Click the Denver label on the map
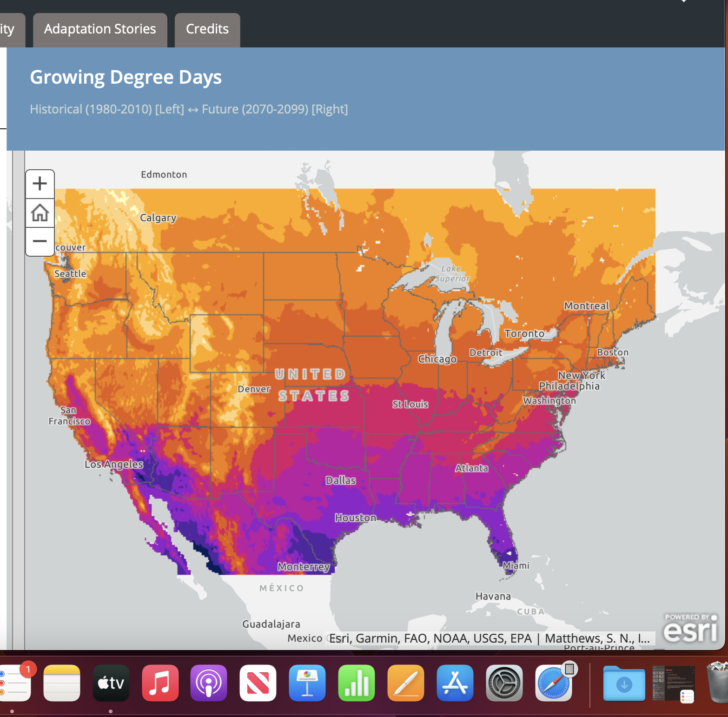This screenshot has height=717, width=728. pos(254,389)
